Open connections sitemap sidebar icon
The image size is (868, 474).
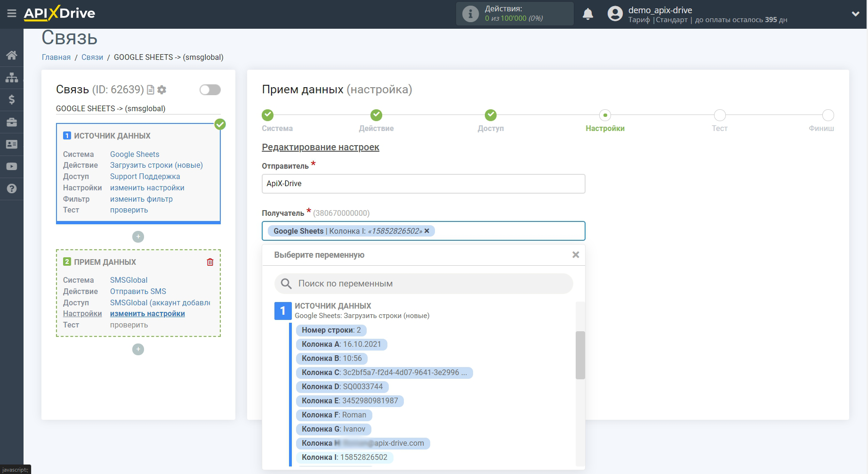pos(12,77)
